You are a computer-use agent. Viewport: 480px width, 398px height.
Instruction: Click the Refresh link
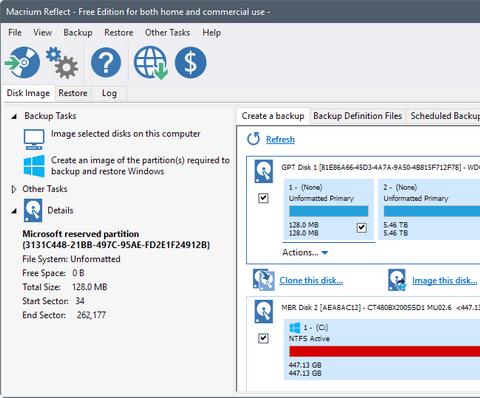pos(280,139)
